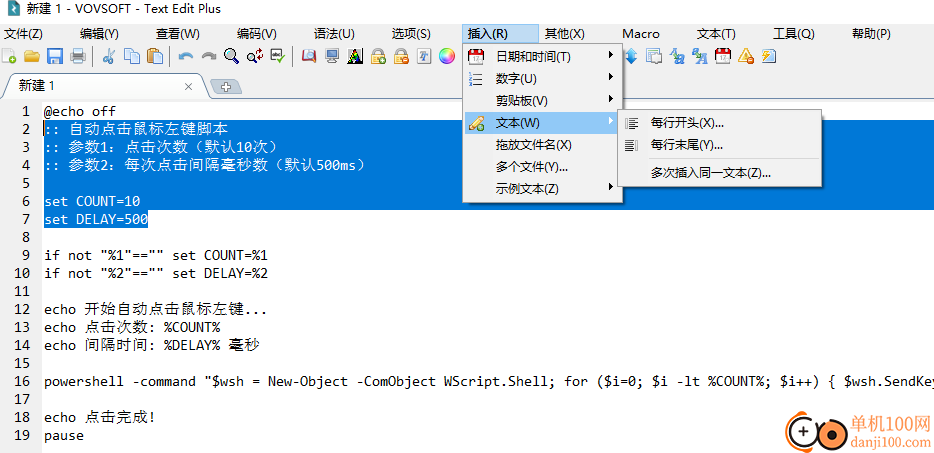This screenshot has height=453, width=934.
Task: Open a file using the folder icon
Action: coord(32,57)
